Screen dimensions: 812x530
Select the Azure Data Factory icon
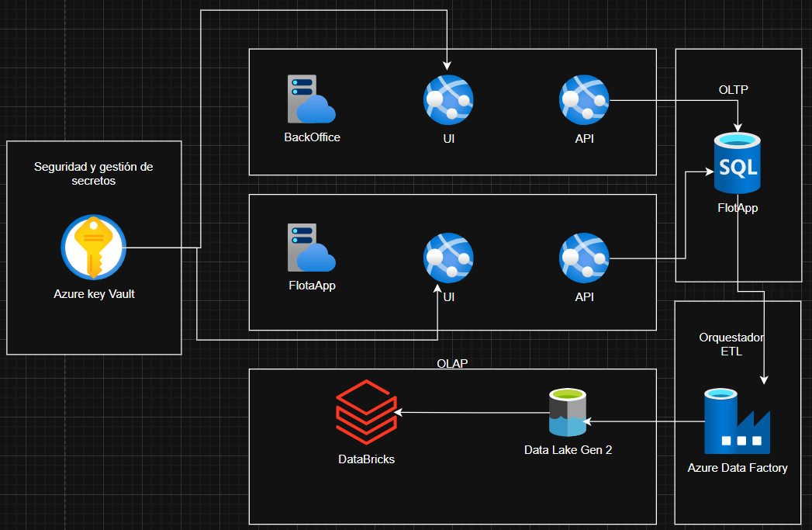(x=737, y=421)
